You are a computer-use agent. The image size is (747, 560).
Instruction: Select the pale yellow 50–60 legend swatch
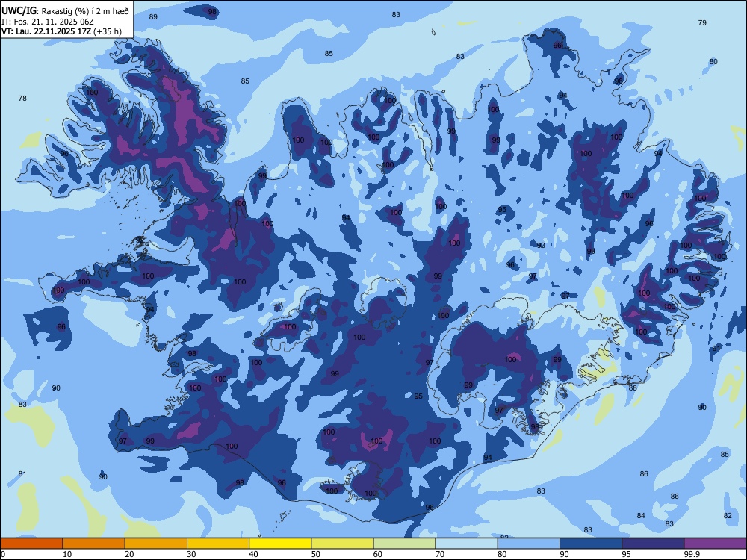[x=343, y=544]
